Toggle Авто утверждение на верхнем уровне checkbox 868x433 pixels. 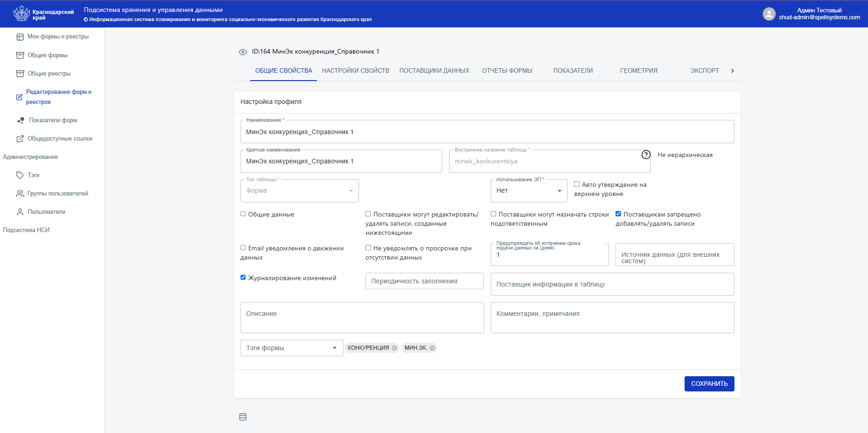pos(577,184)
